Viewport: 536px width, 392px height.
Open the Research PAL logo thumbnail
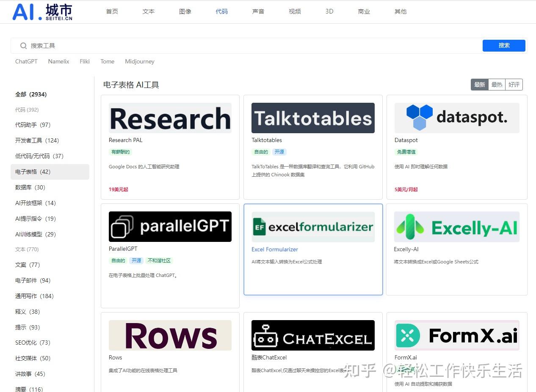tap(170, 118)
